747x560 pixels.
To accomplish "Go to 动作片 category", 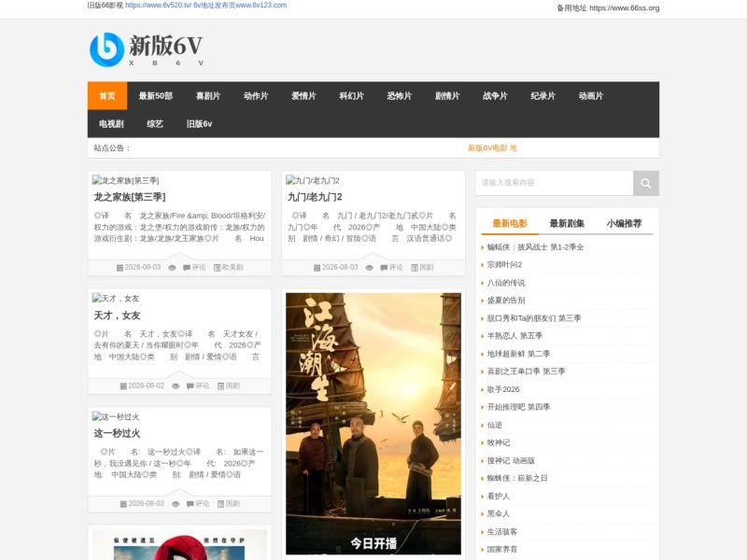I will 256,96.
